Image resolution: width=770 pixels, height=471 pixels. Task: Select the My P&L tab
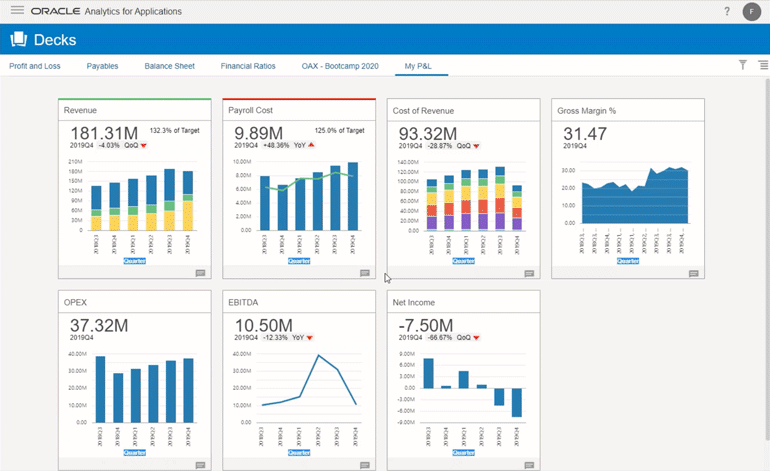[418, 66]
